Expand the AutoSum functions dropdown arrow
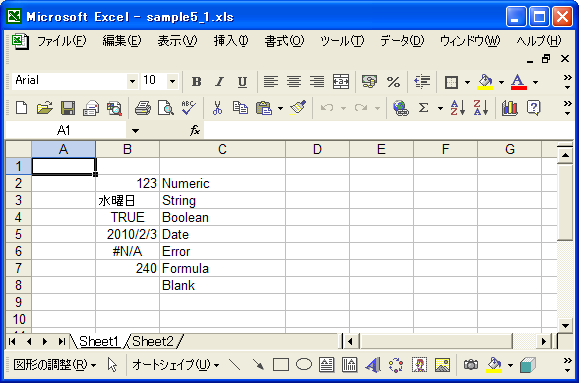 (440, 108)
